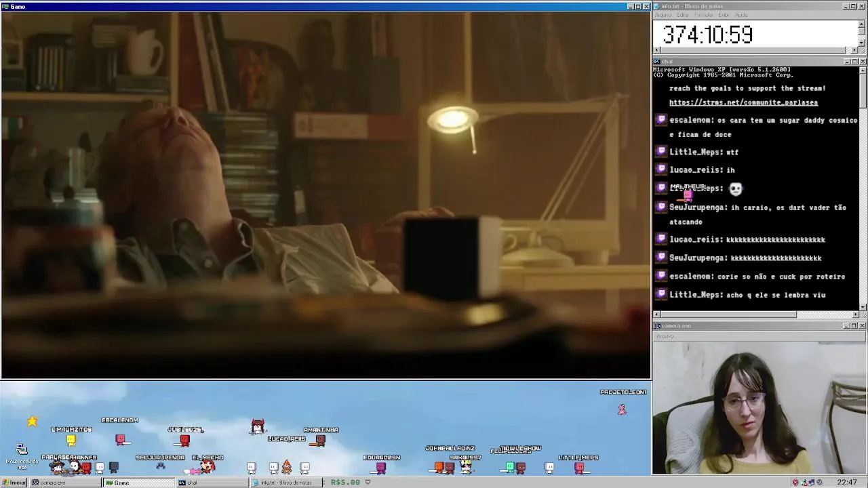Click the skull emote in chat
Screen dimensions: 868x488
coord(736,189)
